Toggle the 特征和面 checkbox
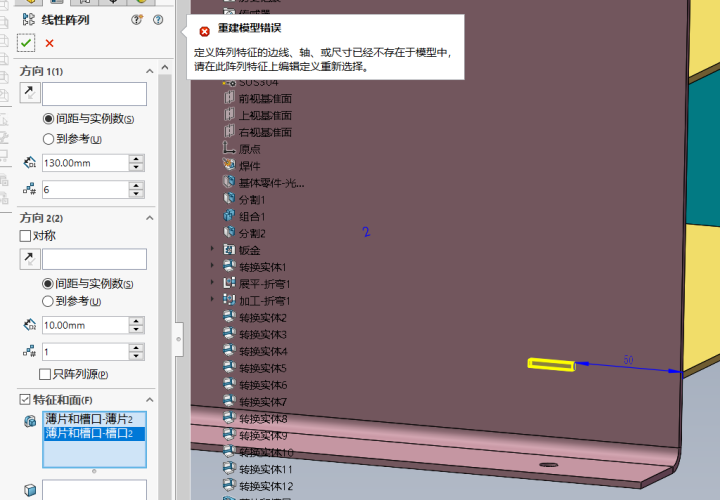The width and height of the screenshot is (720, 500). coord(25,399)
